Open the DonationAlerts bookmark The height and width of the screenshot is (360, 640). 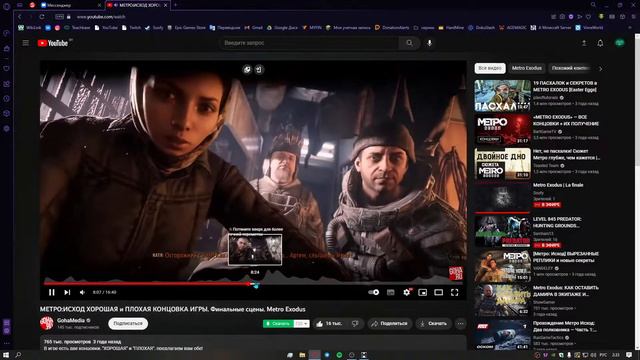[392, 28]
